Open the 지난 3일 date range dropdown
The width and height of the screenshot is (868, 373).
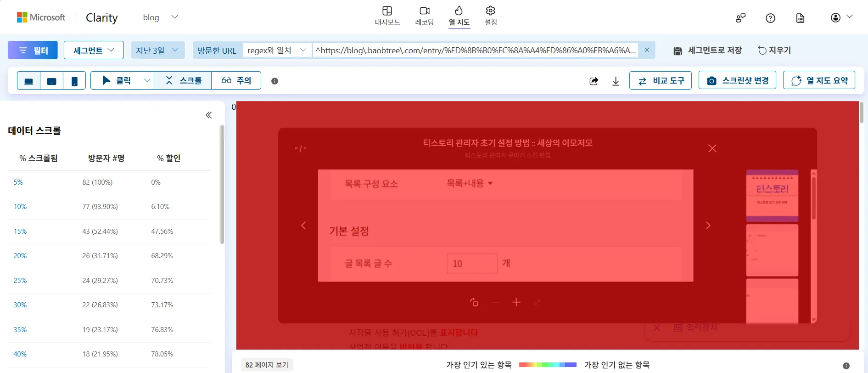click(158, 50)
